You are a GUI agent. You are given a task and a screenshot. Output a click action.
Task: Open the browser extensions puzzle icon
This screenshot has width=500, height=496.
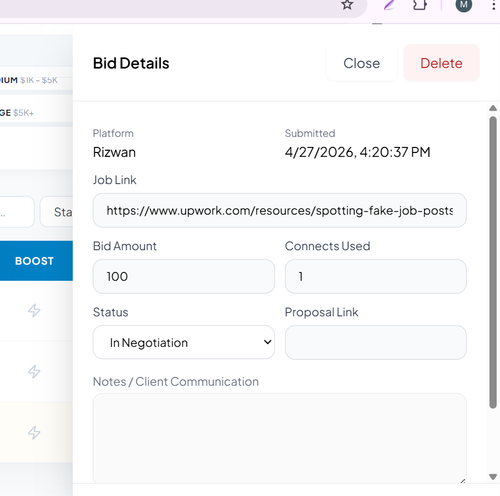point(420,5)
